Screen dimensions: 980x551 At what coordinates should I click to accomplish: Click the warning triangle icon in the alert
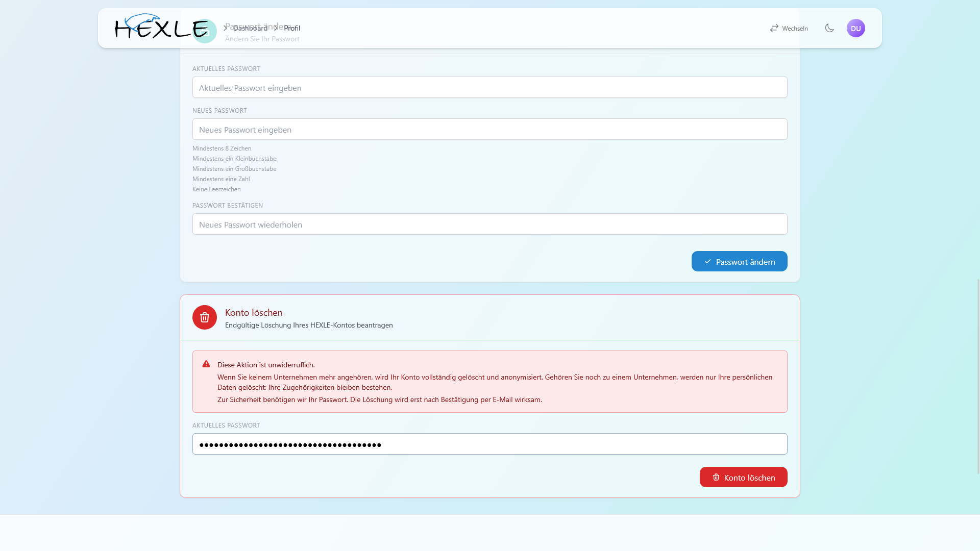click(206, 364)
